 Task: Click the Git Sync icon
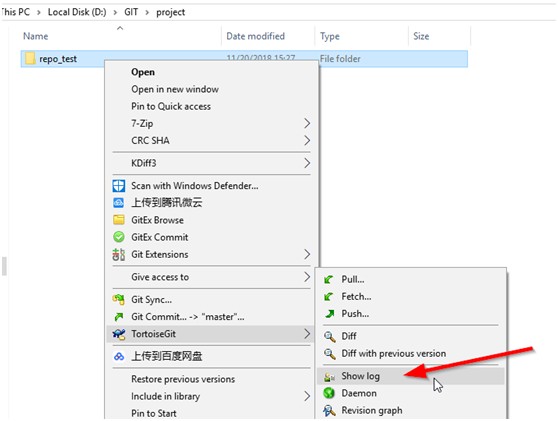coord(119,300)
